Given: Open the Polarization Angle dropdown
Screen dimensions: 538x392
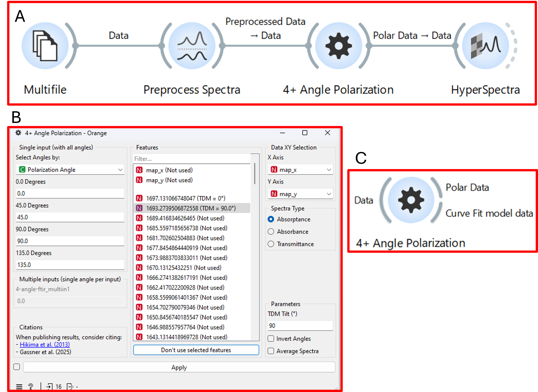Looking at the screenshot, I should pyautogui.click(x=70, y=170).
